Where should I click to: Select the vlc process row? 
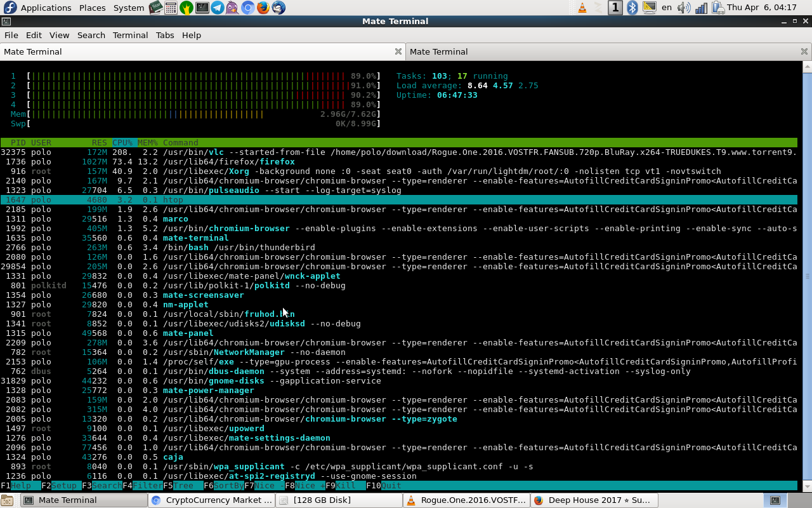[x=398, y=152]
